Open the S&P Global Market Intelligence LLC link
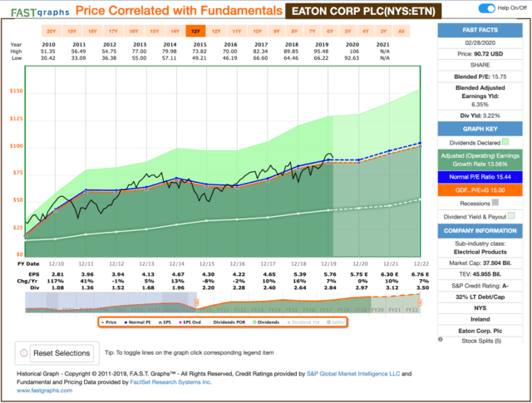Screen dimensions: 532x403 (353, 374)
